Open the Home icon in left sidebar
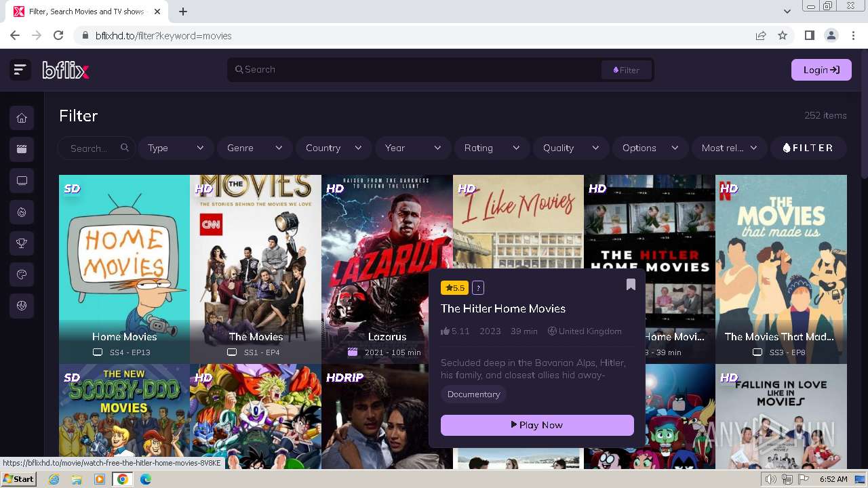 pyautogui.click(x=22, y=118)
